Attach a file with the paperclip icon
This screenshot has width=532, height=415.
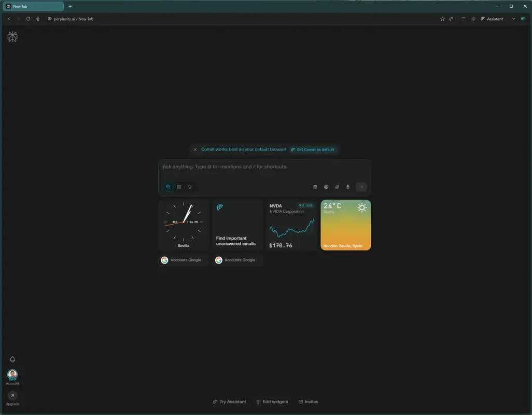[x=337, y=187]
